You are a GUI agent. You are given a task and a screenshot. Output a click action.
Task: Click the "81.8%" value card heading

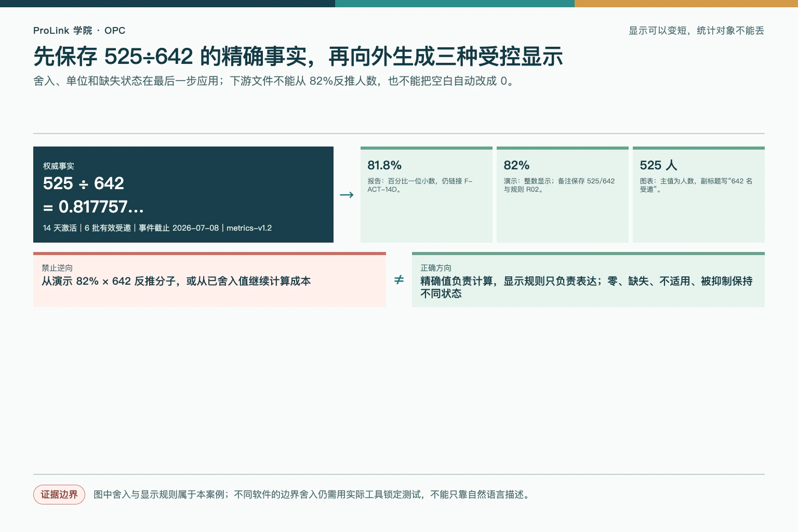tap(384, 165)
